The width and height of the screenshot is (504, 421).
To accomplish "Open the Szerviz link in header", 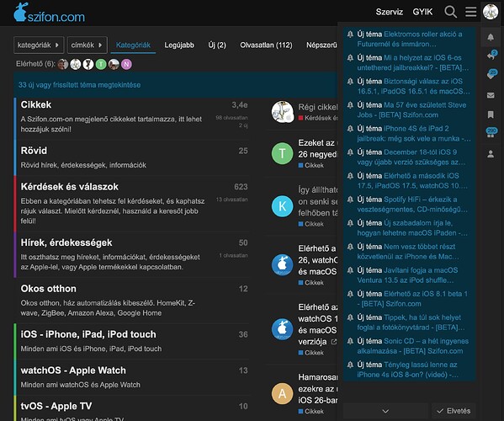I will 390,12.
